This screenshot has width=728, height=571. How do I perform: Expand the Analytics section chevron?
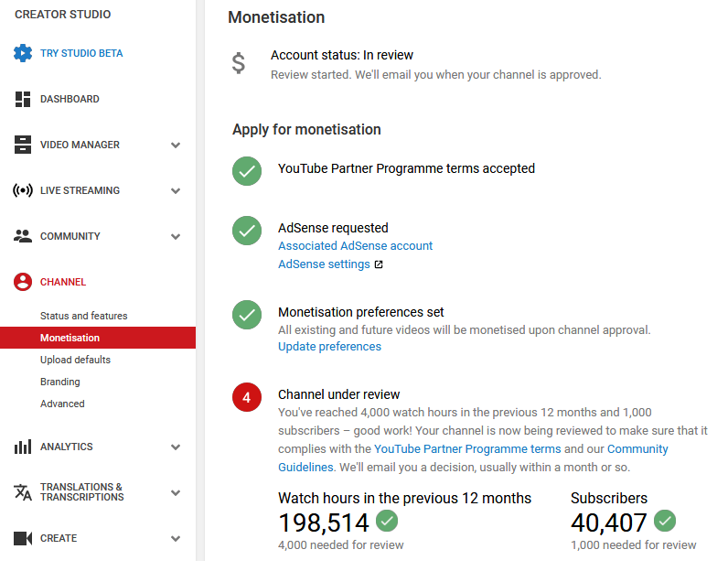coord(176,447)
